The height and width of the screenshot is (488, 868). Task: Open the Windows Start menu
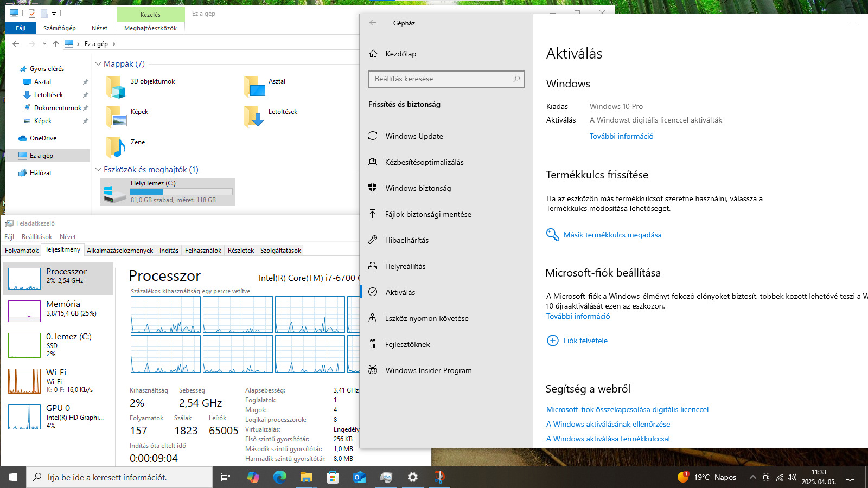coord(13,477)
